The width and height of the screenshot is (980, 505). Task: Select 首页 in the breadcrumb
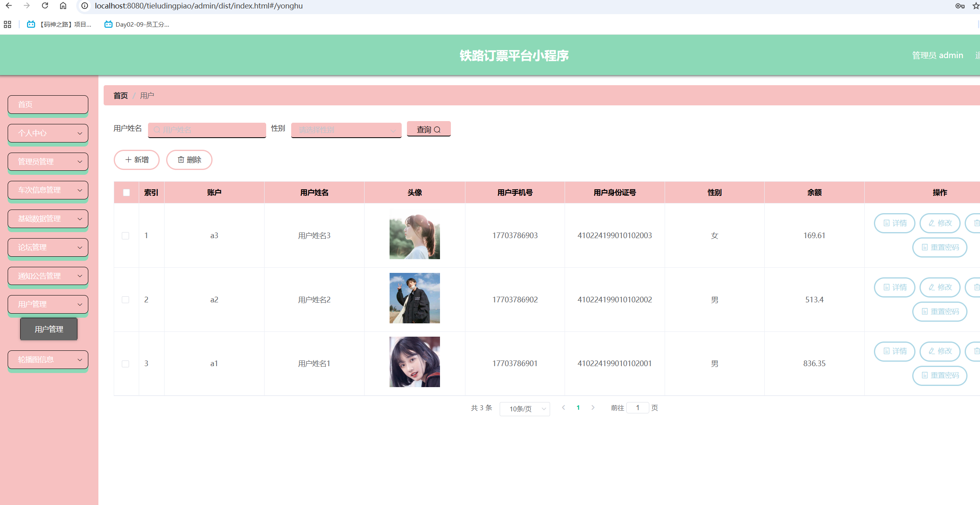tap(120, 95)
